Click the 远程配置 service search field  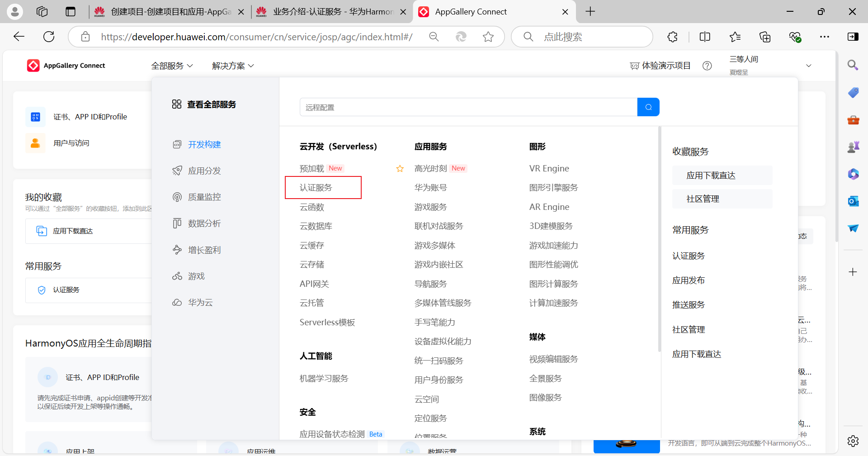[468, 107]
